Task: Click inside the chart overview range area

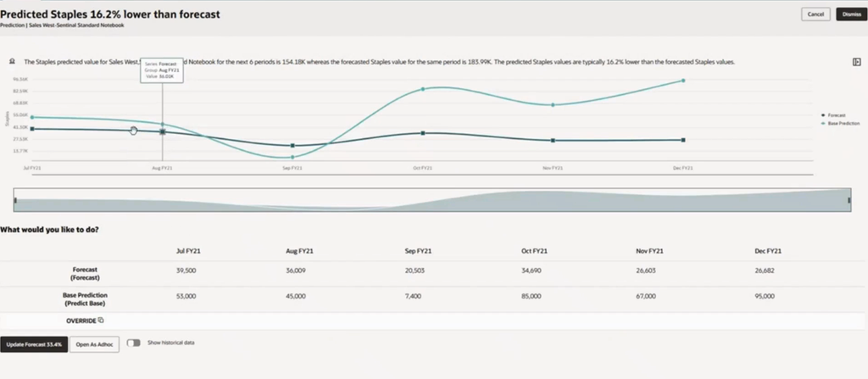Action: 432,200
